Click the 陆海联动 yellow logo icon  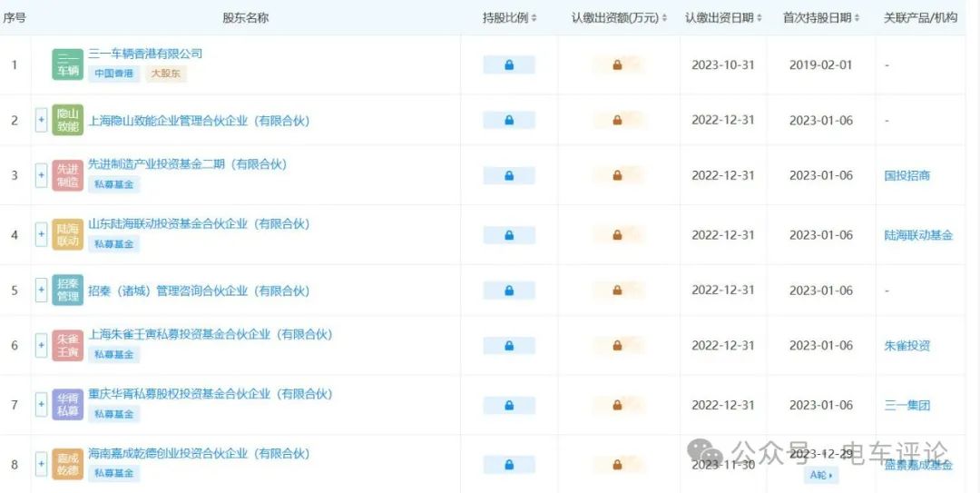click(67, 235)
